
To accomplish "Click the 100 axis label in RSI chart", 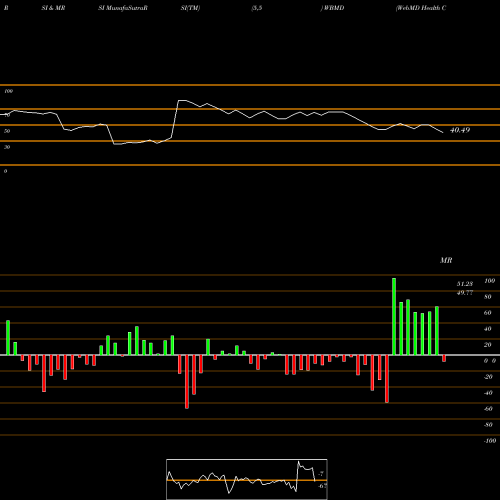I will 9,91.
